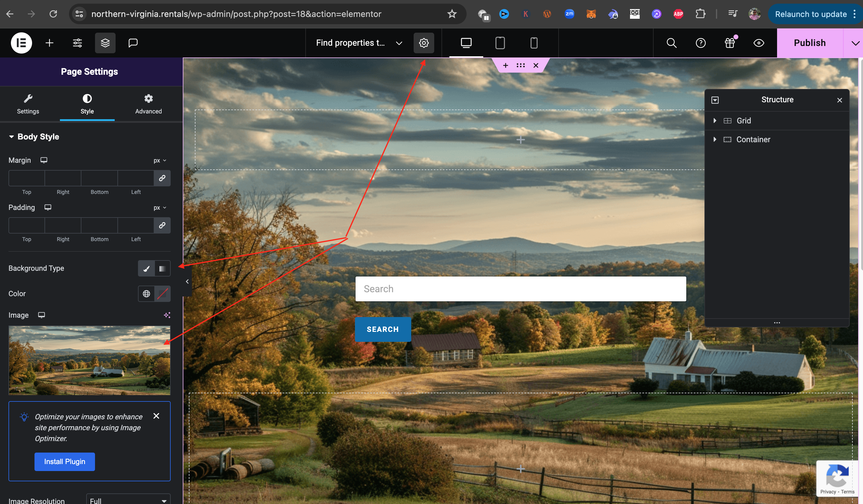Open the page settings gear icon
The image size is (863, 504).
click(x=424, y=43)
